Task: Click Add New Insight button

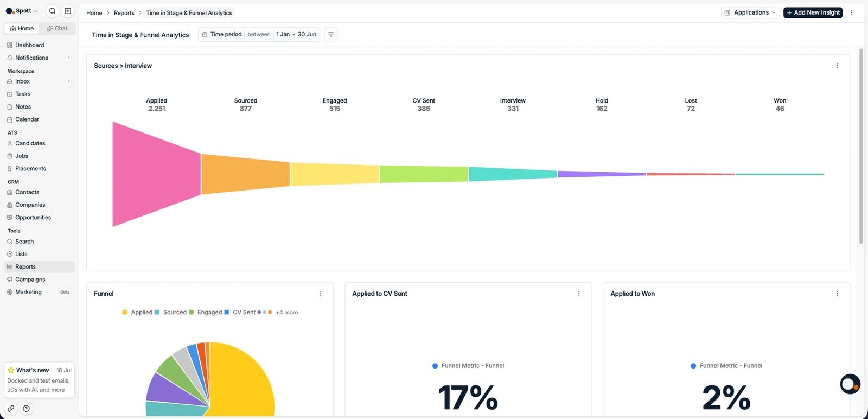Action: tap(813, 12)
